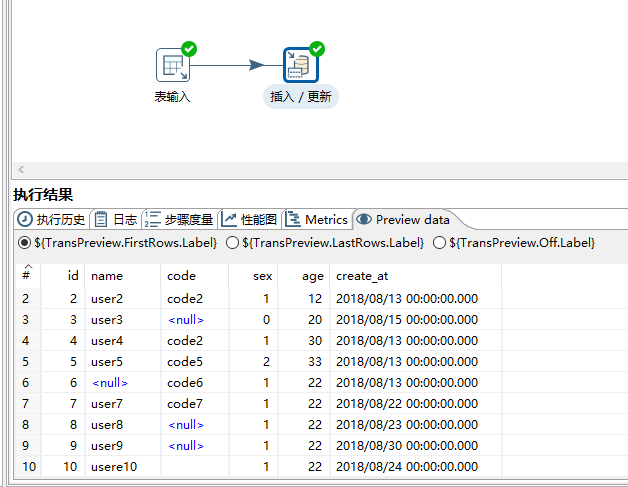The image size is (628, 487).
Task: Select the code5 cell
Action: point(195,362)
